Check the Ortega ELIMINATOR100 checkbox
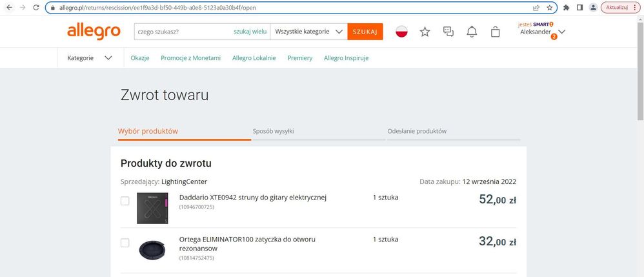Image resolution: width=644 pixels, height=277 pixels. (x=125, y=243)
